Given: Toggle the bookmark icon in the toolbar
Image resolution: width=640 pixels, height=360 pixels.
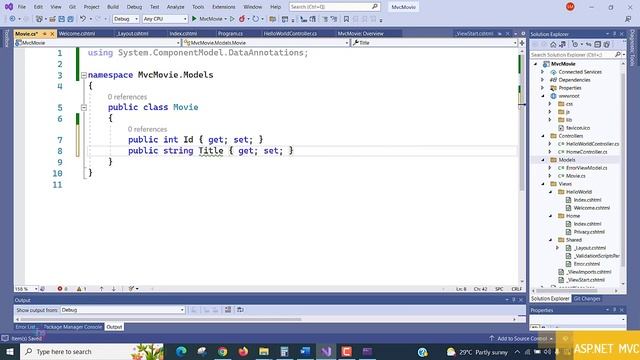Looking at the screenshot, I should [x=346, y=19].
